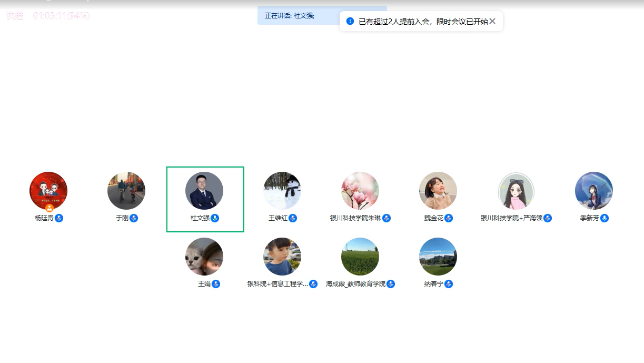The image size is (644, 363).
Task: Click the blue info icon in the notification
Action: coord(350,21)
